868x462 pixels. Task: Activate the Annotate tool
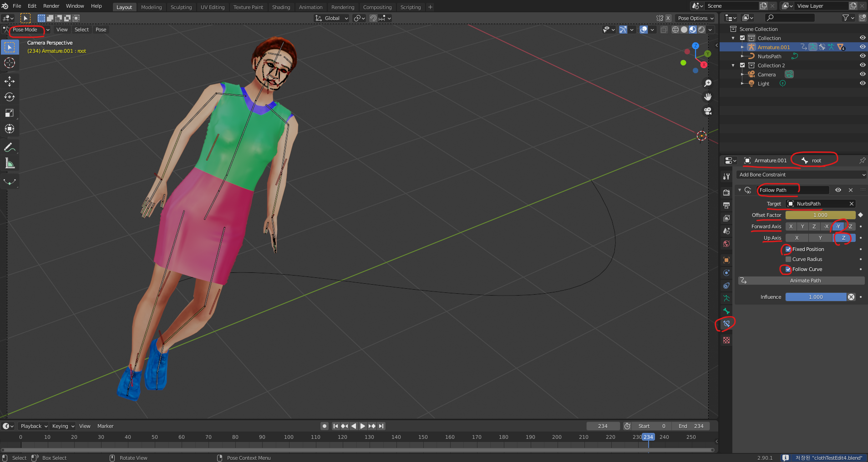coord(10,147)
